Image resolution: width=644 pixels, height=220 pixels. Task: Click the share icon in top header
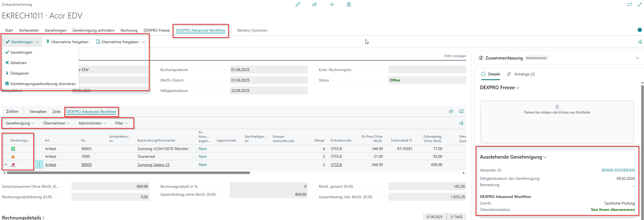click(315, 4)
